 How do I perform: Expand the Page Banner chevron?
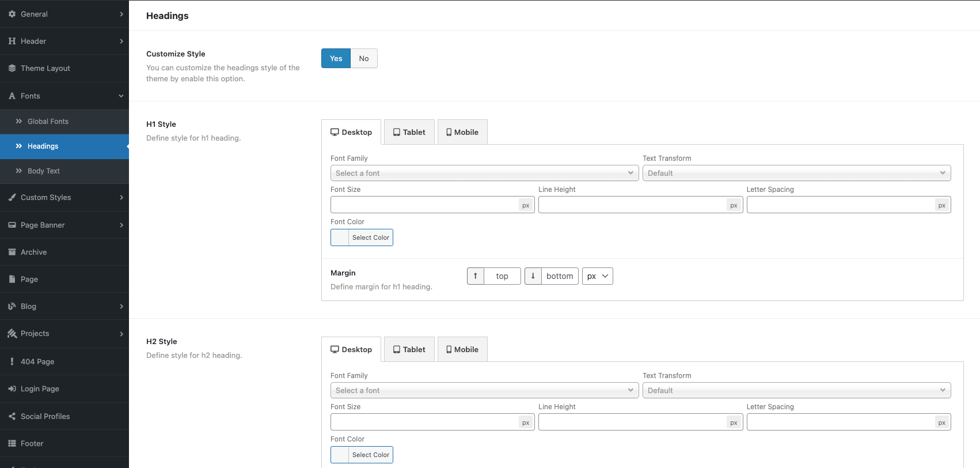coord(121,225)
